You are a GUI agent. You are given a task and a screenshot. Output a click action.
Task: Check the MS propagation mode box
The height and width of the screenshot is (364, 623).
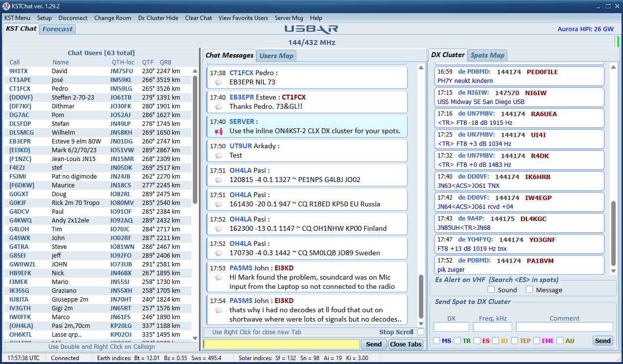point(436,341)
